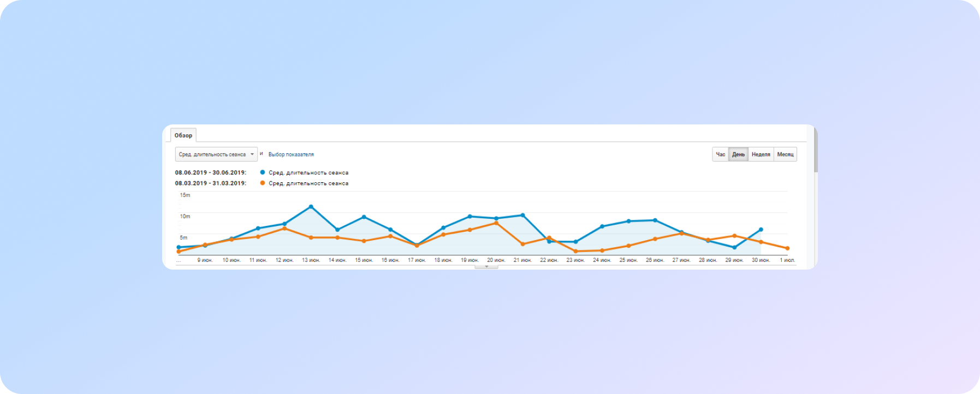Click blue legend label Сред. длительность сеанса
Viewport: 980px width, 394px height.
(308, 172)
